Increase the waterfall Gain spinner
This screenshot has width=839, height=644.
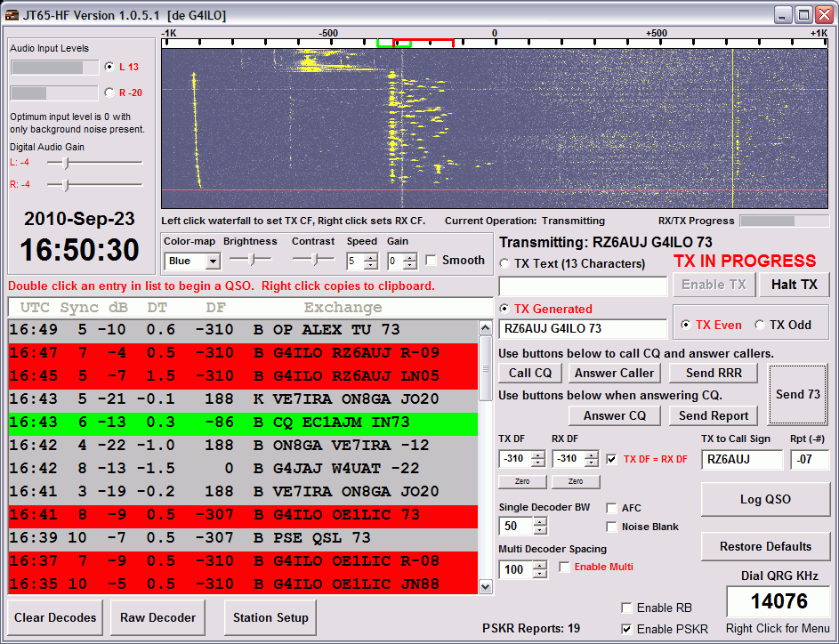(x=410, y=257)
